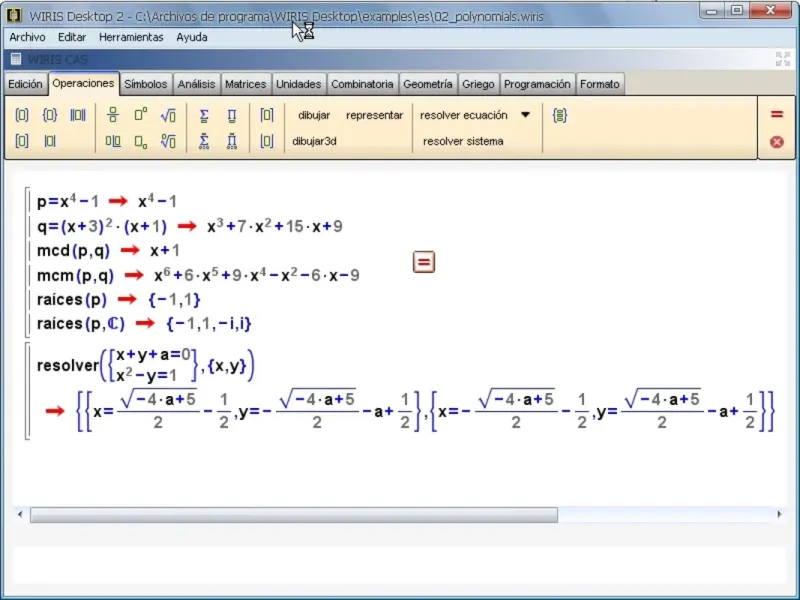Click the empty bottom input panel

point(400,566)
